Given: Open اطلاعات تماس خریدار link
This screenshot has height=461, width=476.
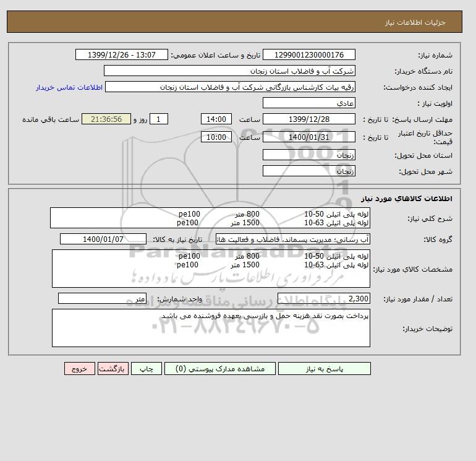Looking at the screenshot, I should [x=69, y=87].
